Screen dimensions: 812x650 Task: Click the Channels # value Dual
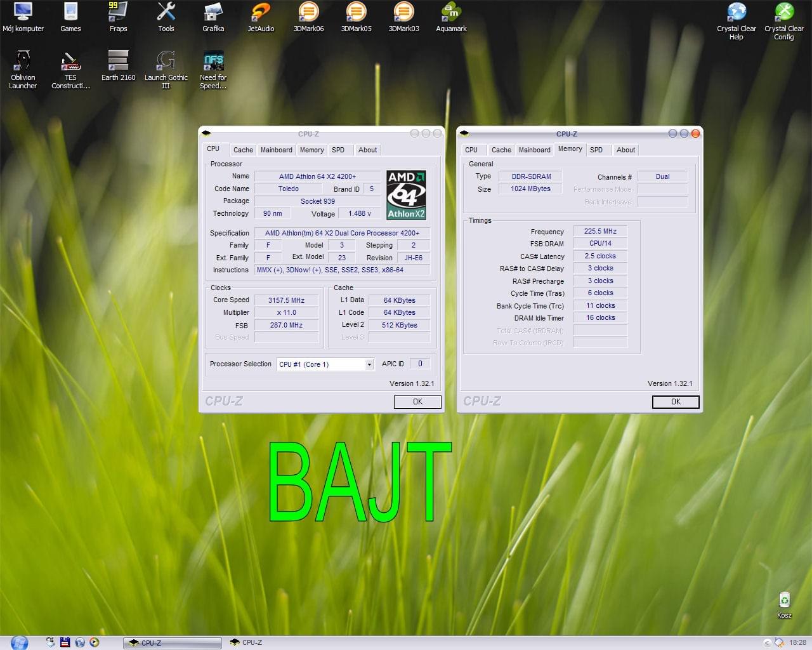coord(663,176)
